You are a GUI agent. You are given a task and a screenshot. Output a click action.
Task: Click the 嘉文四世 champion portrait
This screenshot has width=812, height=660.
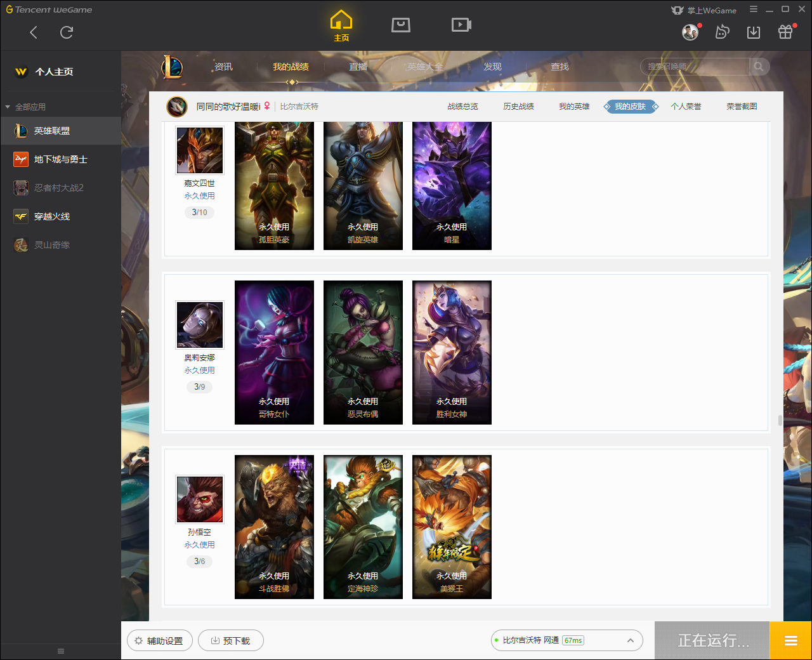point(200,150)
